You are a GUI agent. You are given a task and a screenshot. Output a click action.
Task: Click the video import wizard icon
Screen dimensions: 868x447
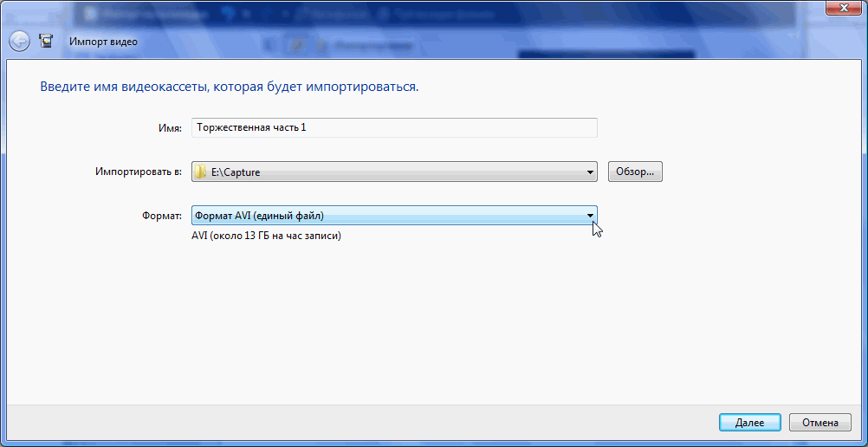(47, 41)
